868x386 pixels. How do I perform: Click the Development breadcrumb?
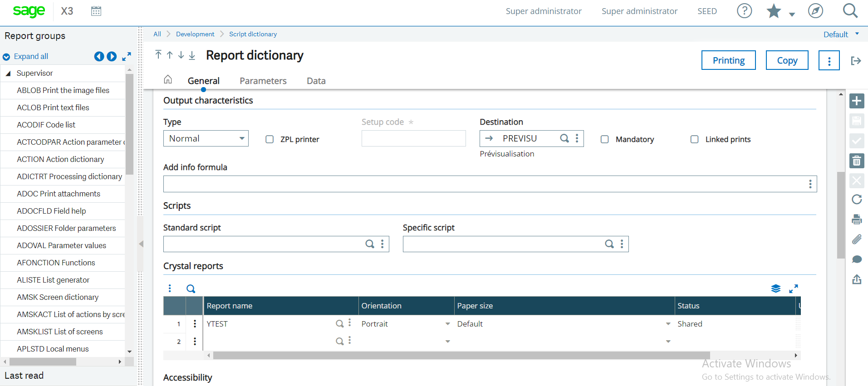[x=195, y=34]
